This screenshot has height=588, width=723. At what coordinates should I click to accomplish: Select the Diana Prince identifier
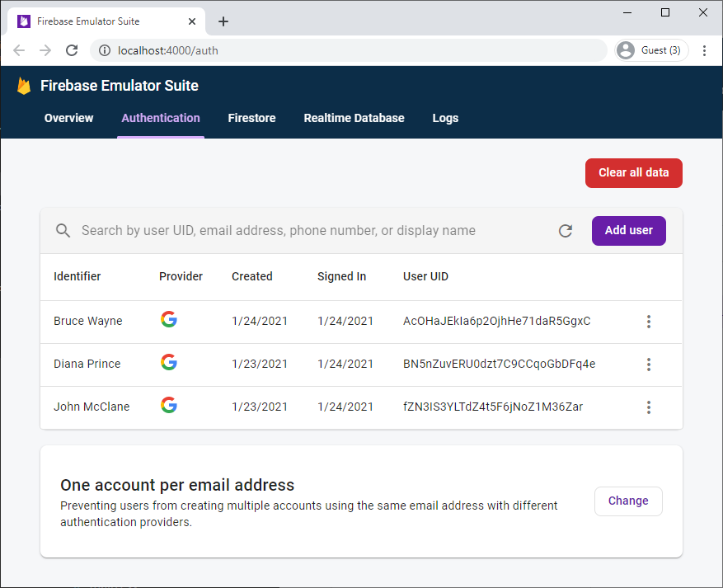click(x=87, y=364)
